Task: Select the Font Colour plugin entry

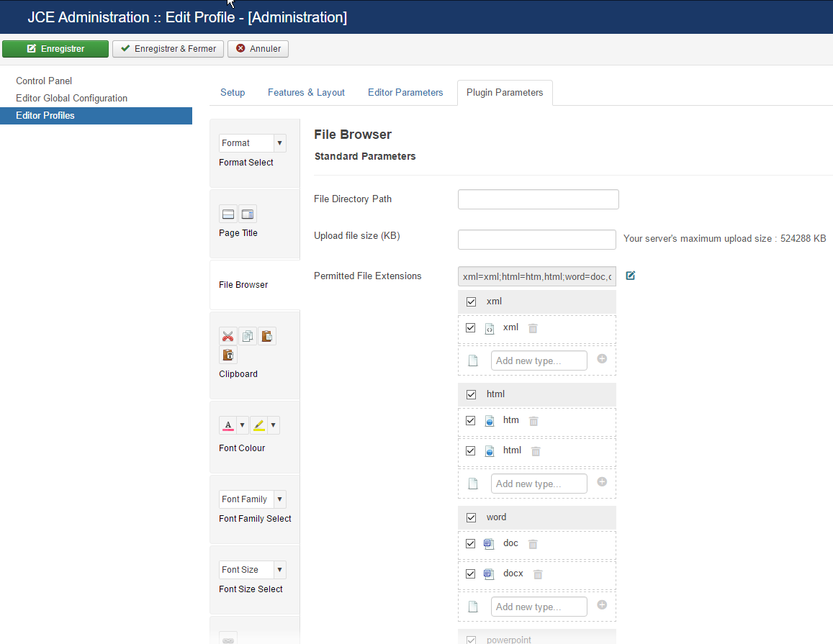Action: (255, 437)
